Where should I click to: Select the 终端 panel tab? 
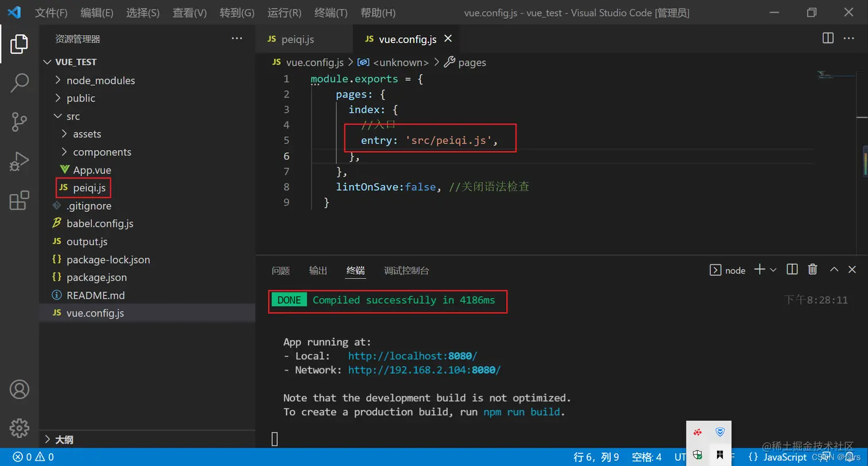click(355, 271)
